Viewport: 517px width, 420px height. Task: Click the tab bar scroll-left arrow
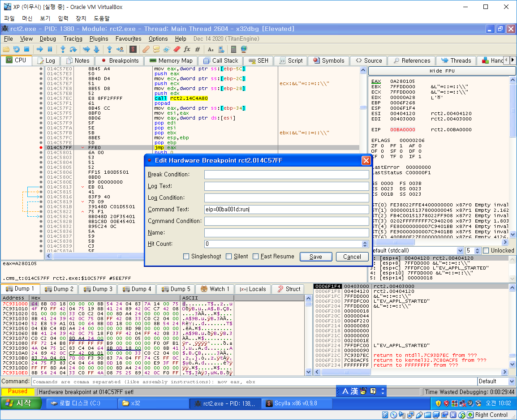tap(507, 60)
